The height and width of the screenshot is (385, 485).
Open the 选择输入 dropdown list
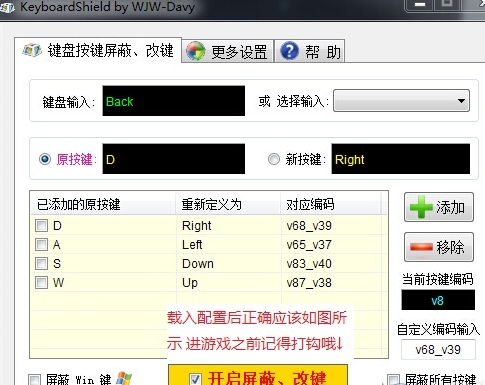tap(401, 100)
